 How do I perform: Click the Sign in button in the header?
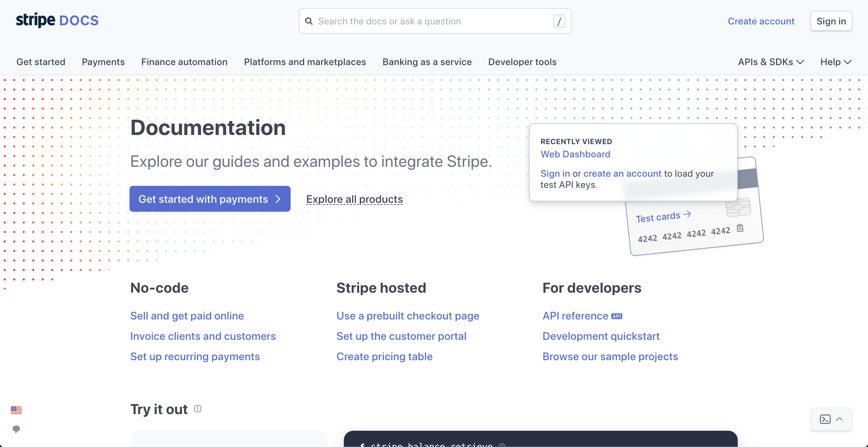pos(831,21)
